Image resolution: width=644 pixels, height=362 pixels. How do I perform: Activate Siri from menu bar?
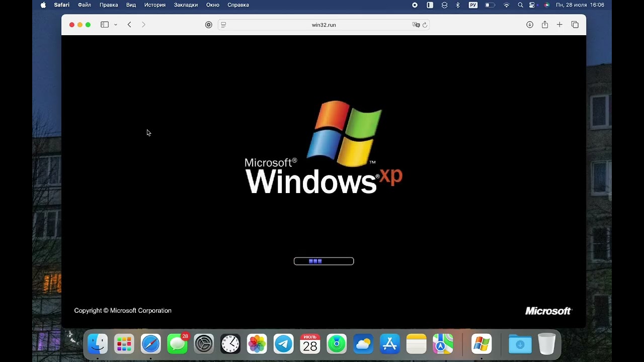[546, 5]
